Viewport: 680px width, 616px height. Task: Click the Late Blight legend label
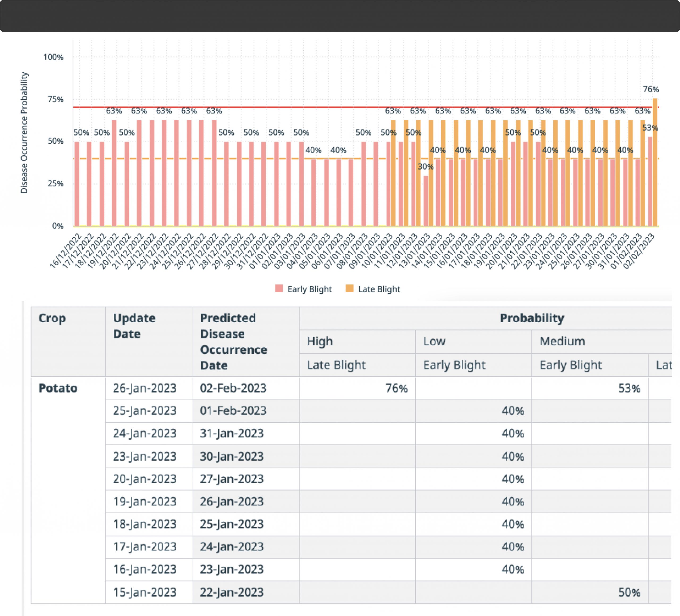point(379,289)
